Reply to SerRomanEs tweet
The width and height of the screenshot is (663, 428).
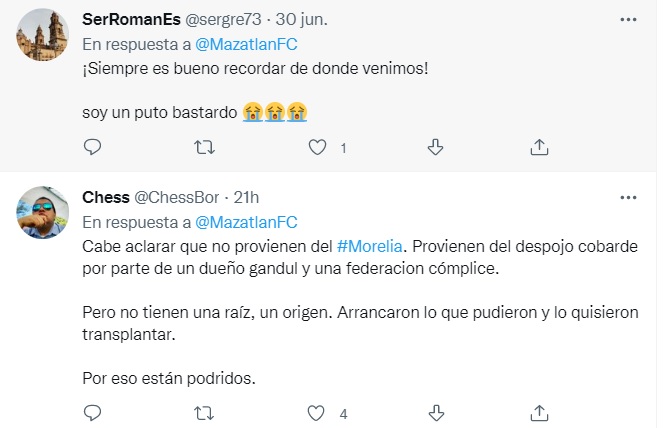92,147
